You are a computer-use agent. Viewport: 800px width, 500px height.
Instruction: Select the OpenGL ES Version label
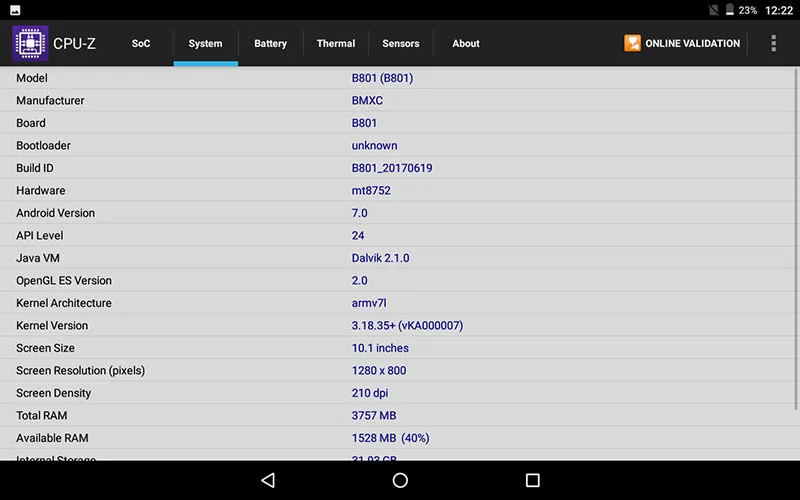coord(64,280)
